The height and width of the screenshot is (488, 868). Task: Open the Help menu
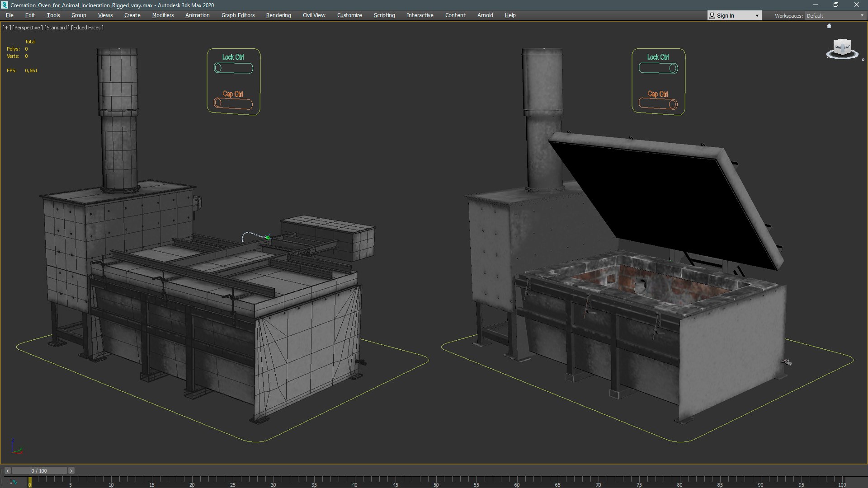(510, 15)
